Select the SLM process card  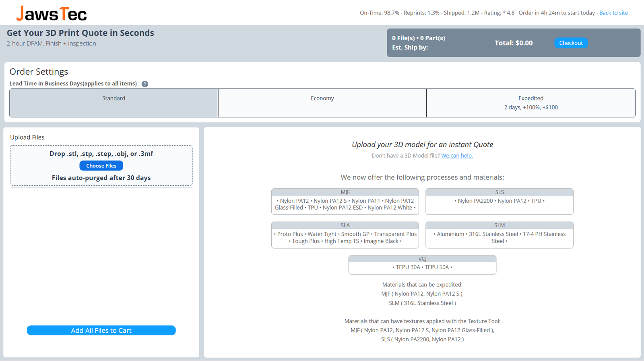coord(500,235)
